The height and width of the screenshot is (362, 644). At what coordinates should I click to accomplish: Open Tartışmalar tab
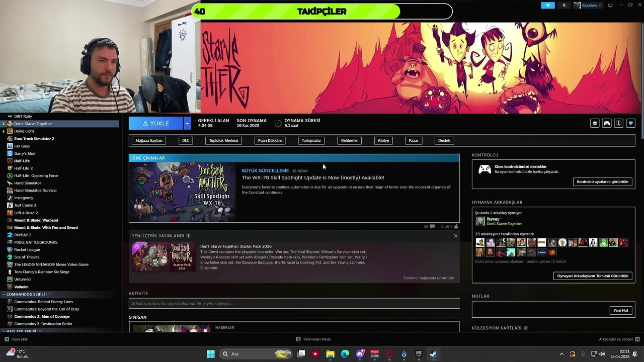[x=311, y=140]
